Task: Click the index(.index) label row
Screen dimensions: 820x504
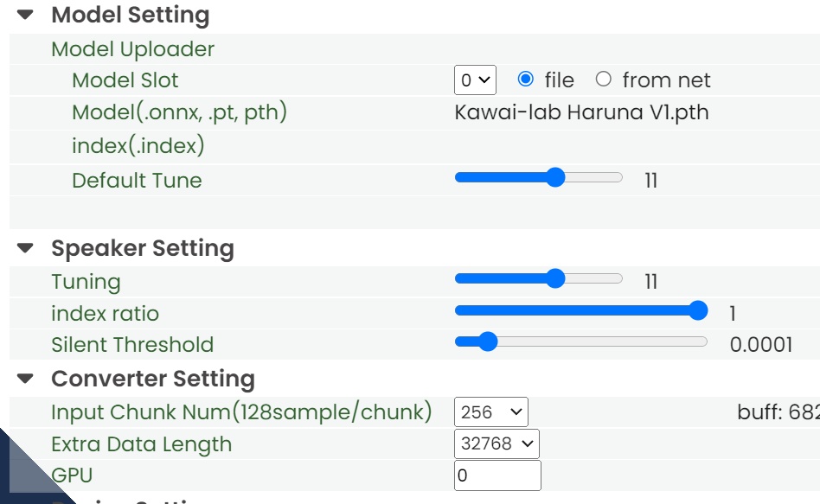Action: (x=138, y=145)
